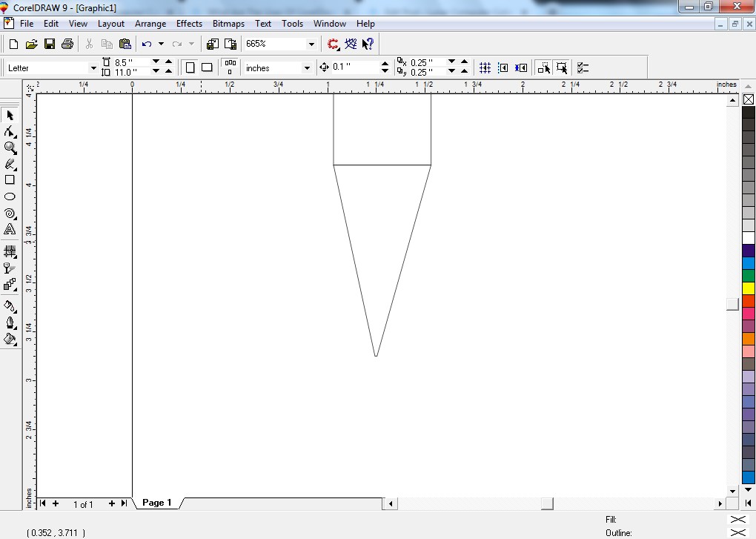
Task: Click the Corel Graphics Community icon
Action: [x=351, y=44]
